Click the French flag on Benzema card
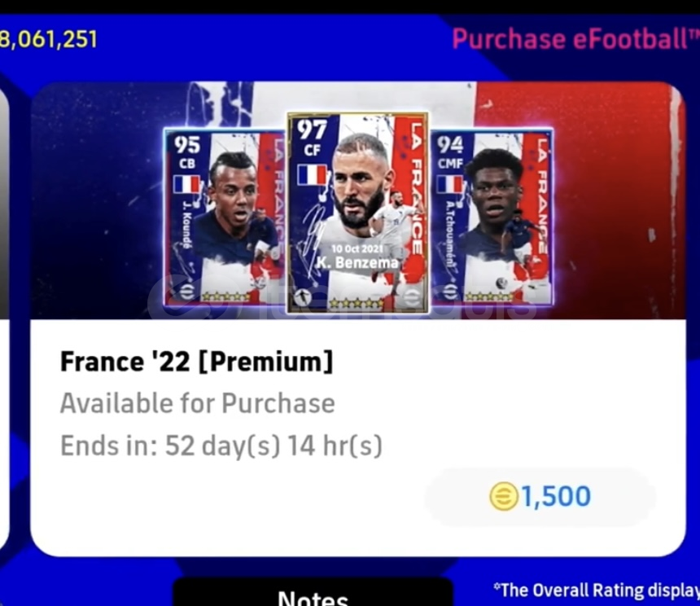This screenshot has width=700, height=606. point(313,174)
